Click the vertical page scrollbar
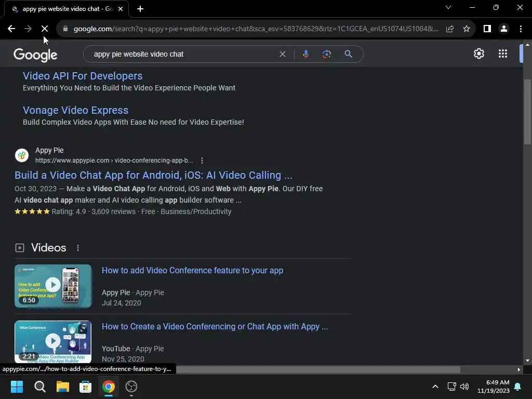This screenshot has width=532, height=399. [527, 112]
